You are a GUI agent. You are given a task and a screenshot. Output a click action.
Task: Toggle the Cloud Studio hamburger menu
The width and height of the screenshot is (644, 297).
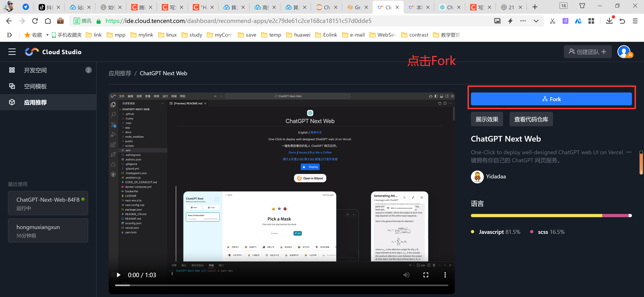pos(12,52)
